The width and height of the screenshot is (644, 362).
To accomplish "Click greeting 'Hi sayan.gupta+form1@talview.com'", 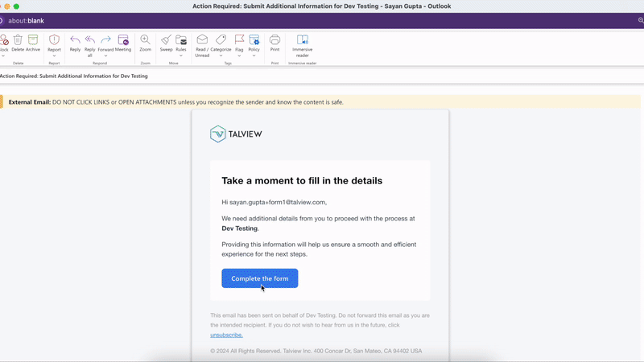I will pos(275,203).
